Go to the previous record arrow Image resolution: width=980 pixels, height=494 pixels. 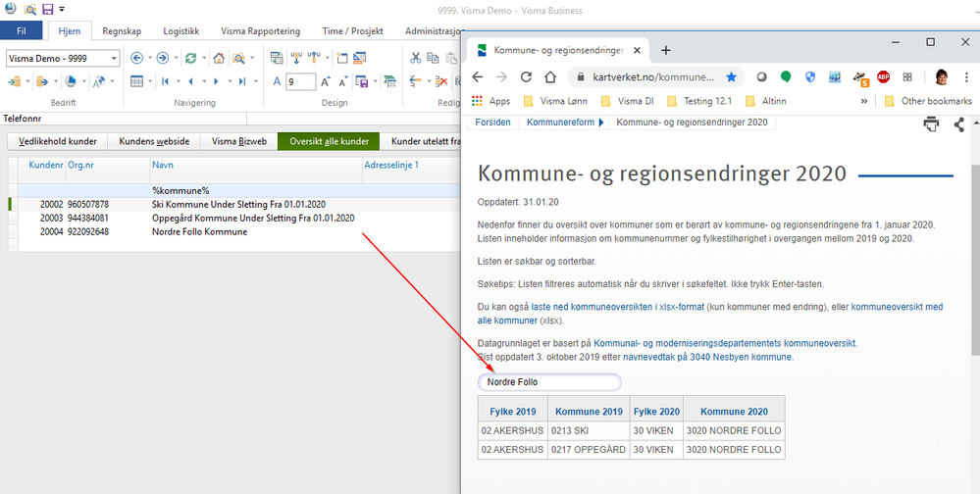click(x=190, y=81)
